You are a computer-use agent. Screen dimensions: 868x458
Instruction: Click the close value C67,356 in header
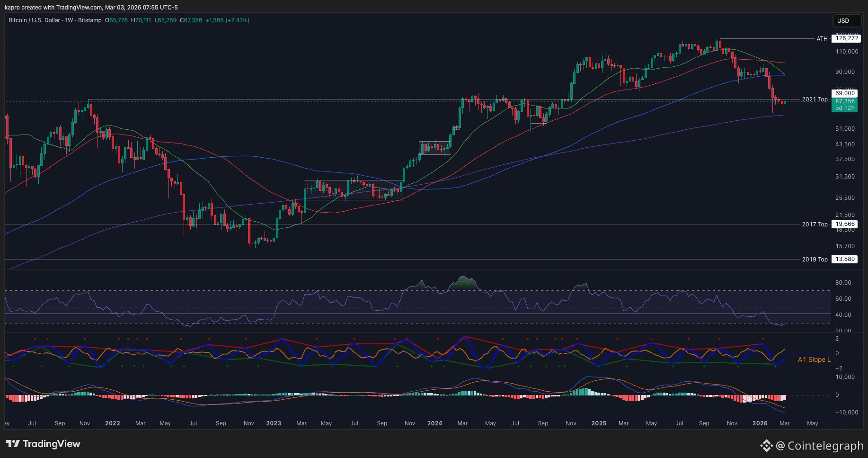(191, 20)
